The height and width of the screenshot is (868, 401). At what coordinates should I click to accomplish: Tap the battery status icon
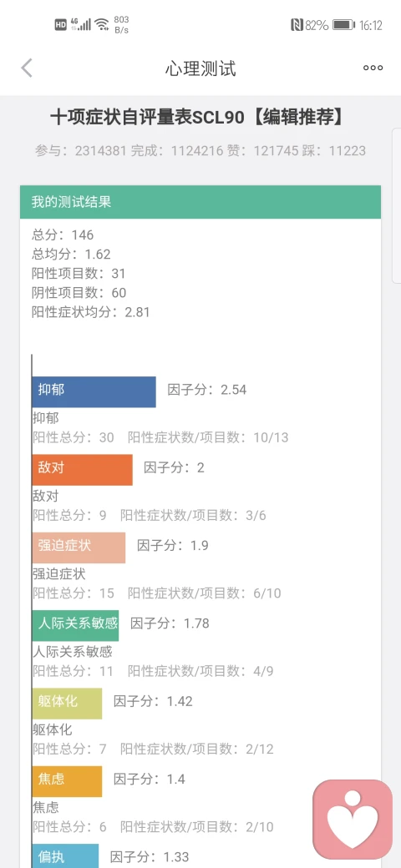[x=343, y=25]
